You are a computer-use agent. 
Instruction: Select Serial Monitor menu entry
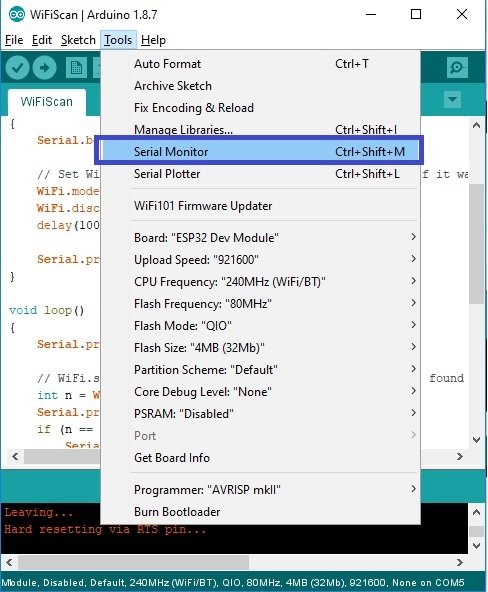click(x=260, y=152)
